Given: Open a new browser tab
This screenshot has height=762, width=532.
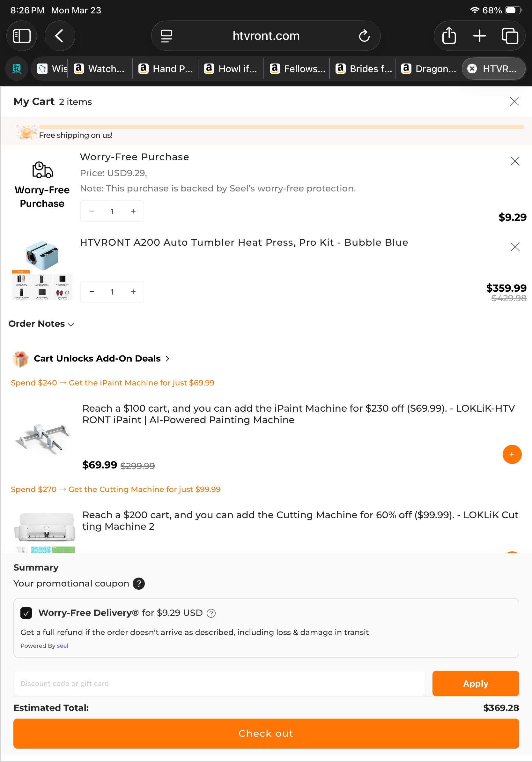Looking at the screenshot, I should (x=479, y=36).
